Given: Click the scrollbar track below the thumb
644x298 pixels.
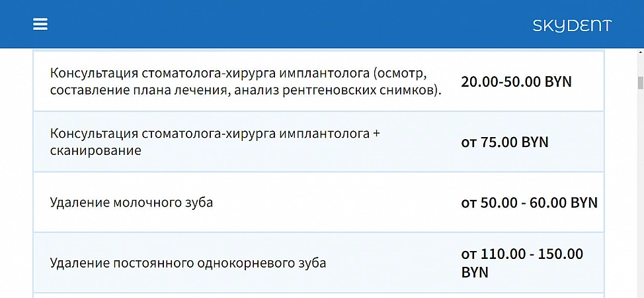Looking at the screenshot, I should [640, 199].
